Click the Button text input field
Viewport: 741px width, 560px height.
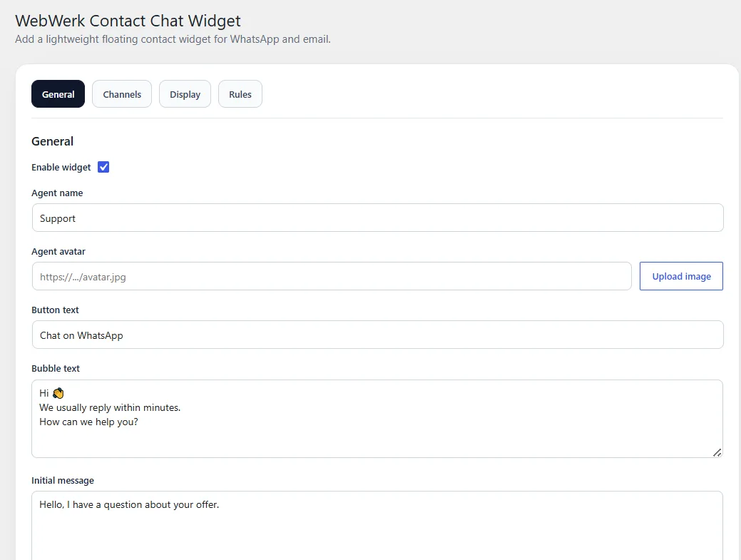pos(377,335)
